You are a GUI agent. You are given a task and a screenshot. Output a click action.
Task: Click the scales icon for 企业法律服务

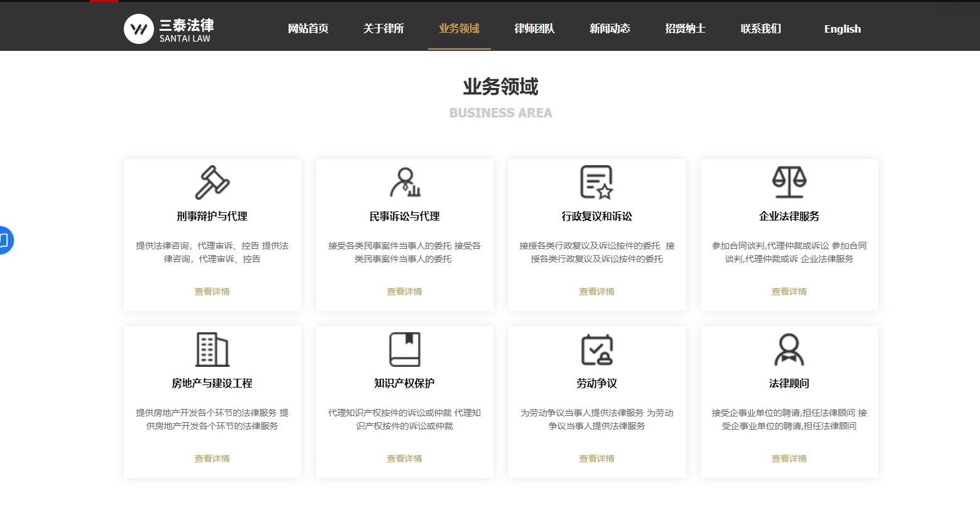[789, 182]
